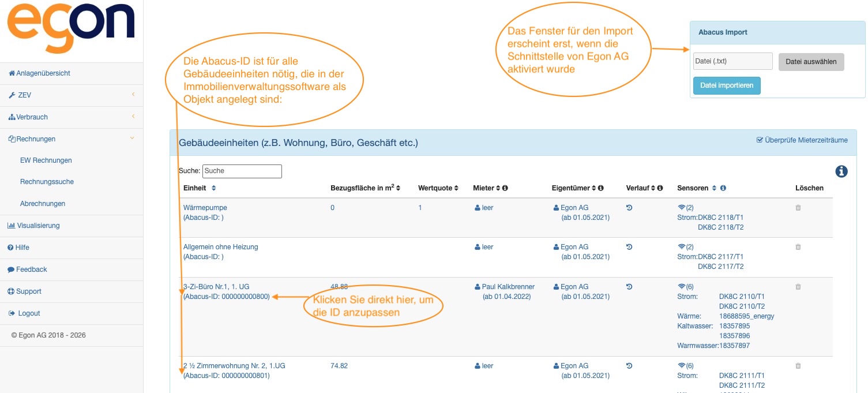
Task: Expand the Verbrauch sidebar menu
Action: tap(71, 117)
